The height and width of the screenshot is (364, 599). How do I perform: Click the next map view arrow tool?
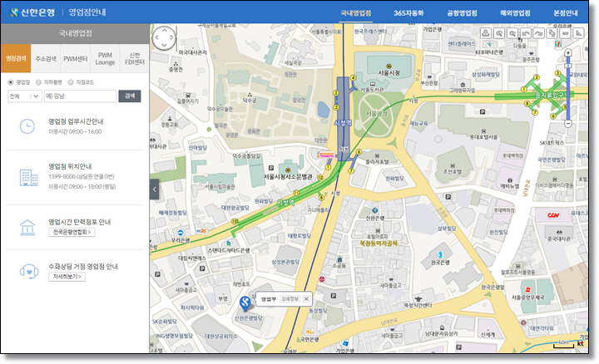pyautogui.click(x=538, y=33)
